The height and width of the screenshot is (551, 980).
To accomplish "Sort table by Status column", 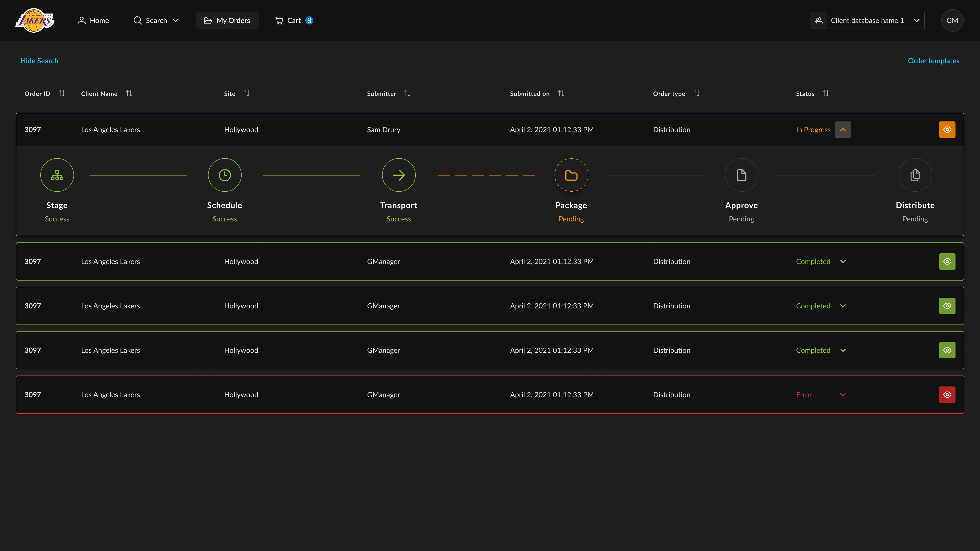I will [826, 94].
